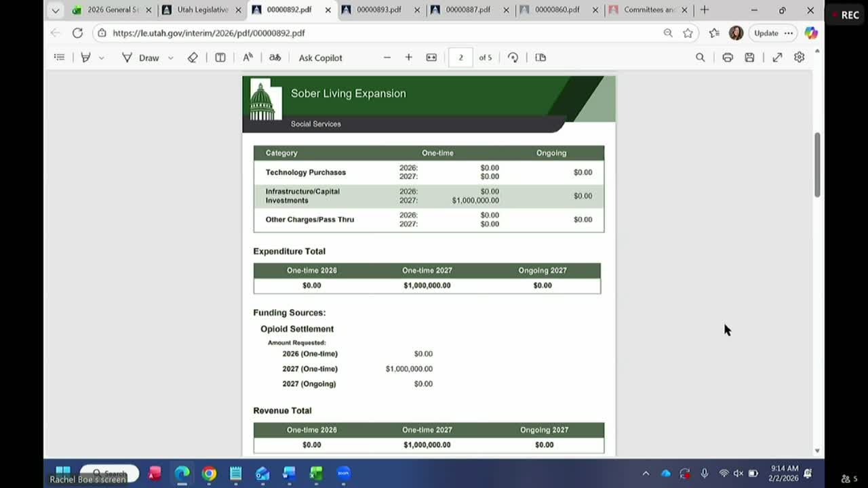Save the PDF using the disk icon
The image size is (868, 488).
pyautogui.click(x=749, y=58)
